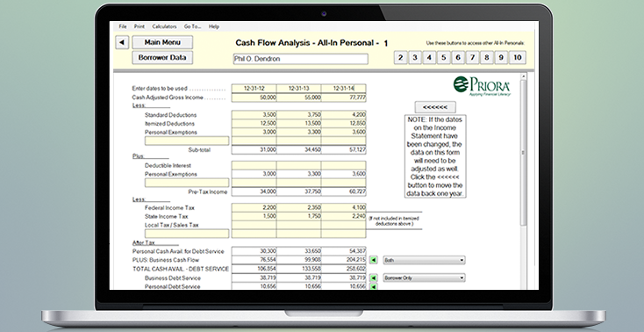This screenshot has width=644, height=332.
Task: Click Federal Income Tax 4,100 field
Action: [x=343, y=208]
